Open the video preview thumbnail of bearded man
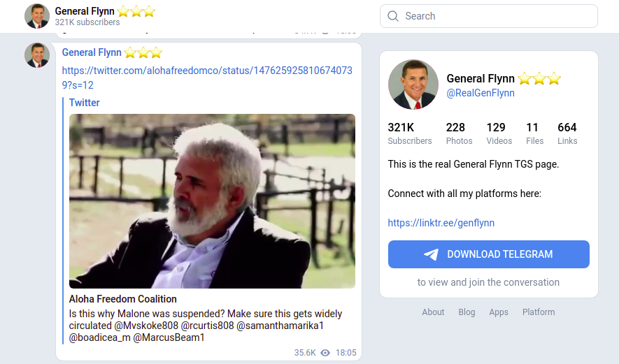The image size is (619, 364). (x=212, y=201)
